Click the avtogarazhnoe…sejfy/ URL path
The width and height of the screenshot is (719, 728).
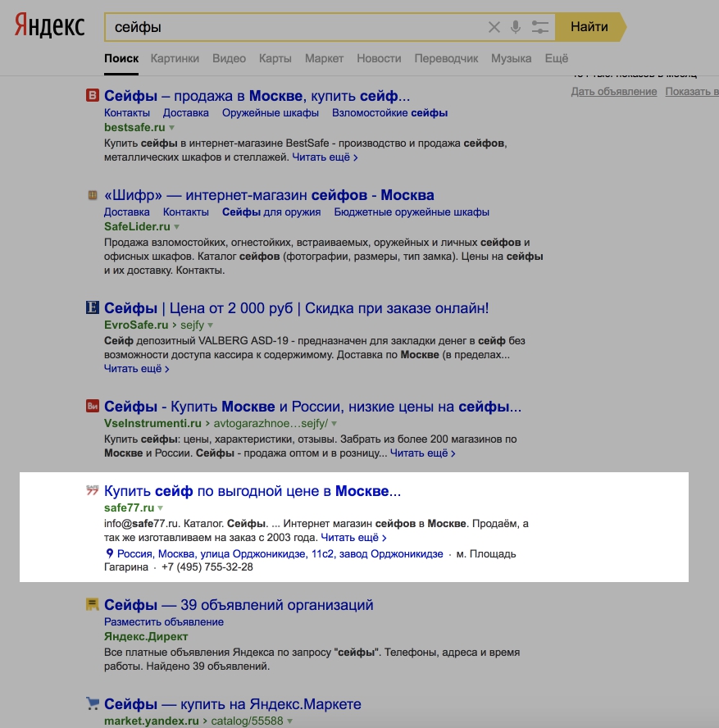click(x=271, y=423)
